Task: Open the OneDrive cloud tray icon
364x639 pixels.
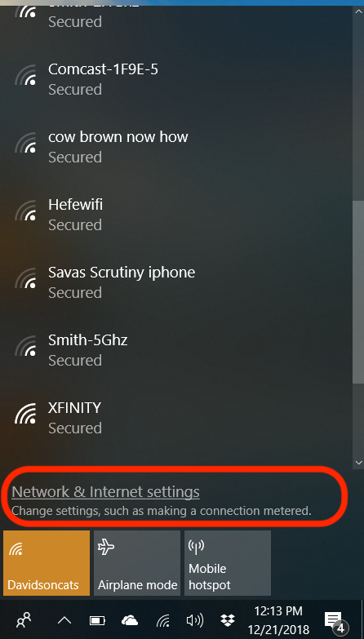Action: coord(130,621)
